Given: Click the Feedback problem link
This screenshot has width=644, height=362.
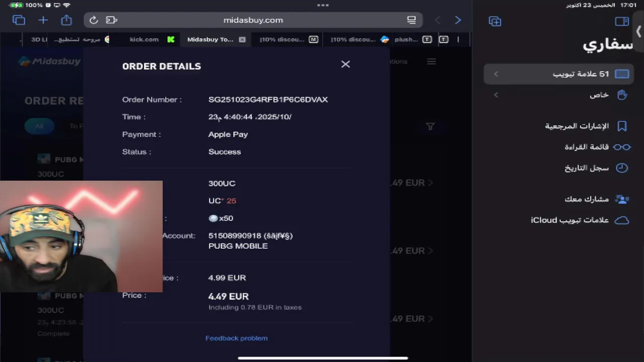Looking at the screenshot, I should (x=236, y=338).
